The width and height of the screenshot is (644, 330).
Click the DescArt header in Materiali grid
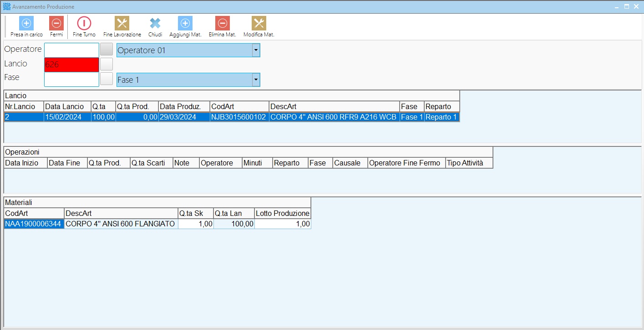(x=121, y=213)
